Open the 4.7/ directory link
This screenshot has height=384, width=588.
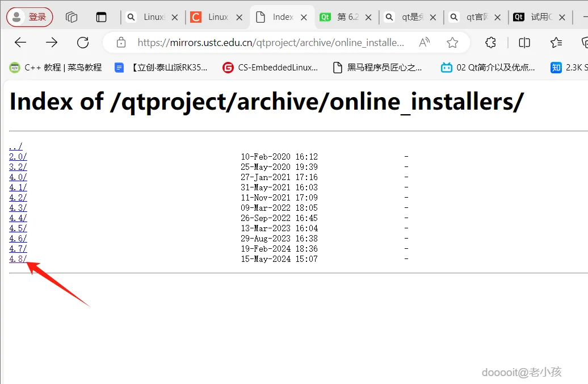click(x=18, y=248)
